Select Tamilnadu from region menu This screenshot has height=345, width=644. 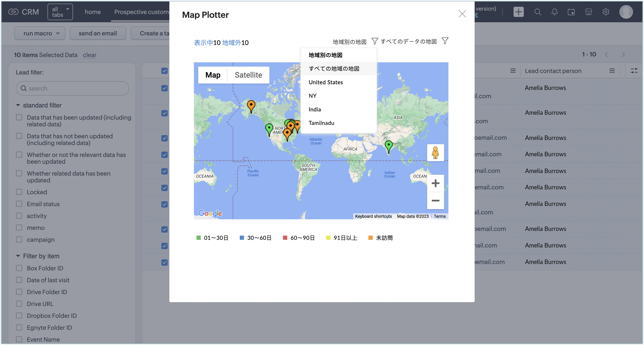click(x=339, y=123)
